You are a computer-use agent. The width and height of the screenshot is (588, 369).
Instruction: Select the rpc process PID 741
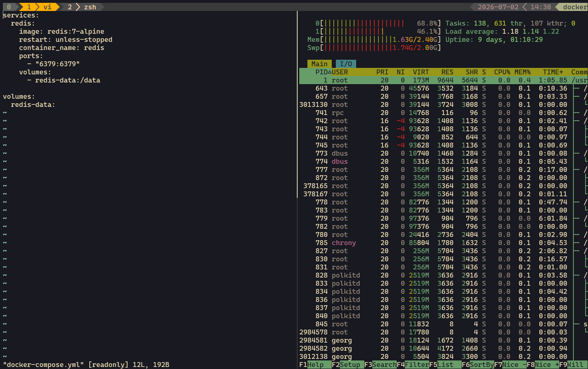(443, 113)
